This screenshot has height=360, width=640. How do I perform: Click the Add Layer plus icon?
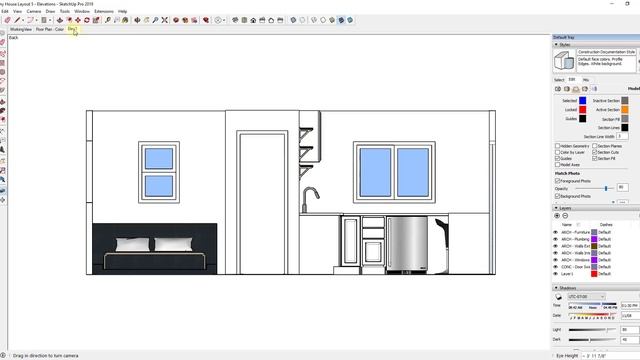[x=557, y=216]
